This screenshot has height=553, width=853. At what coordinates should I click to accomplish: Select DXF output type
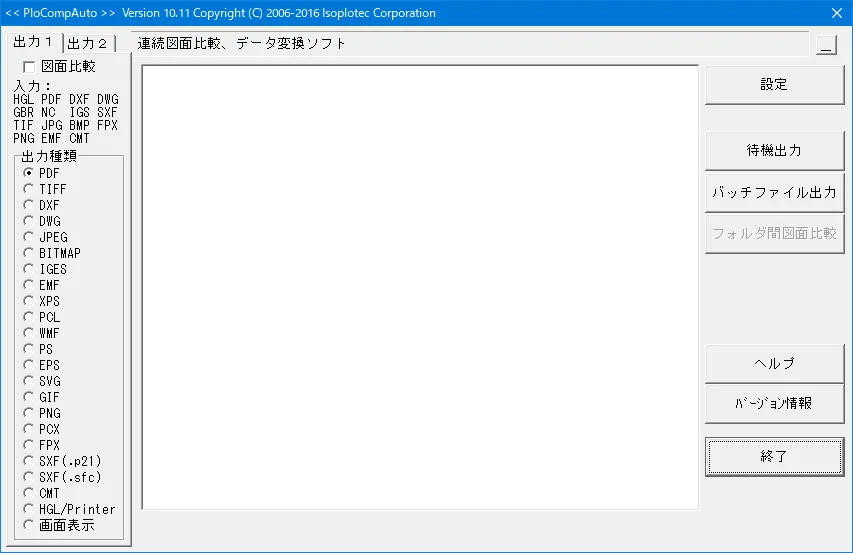click(x=41, y=205)
